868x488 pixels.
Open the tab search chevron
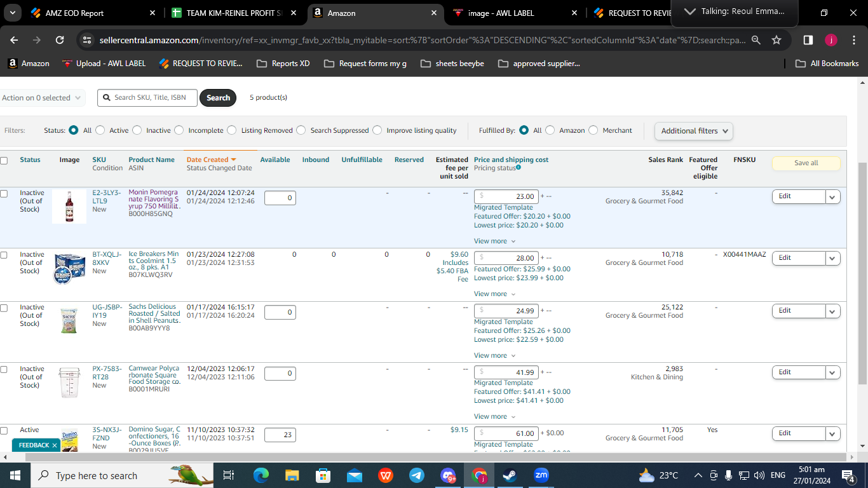(13, 13)
